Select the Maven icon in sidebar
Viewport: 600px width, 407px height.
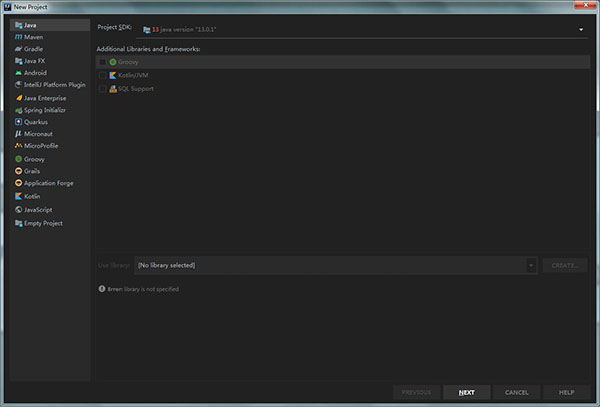[x=18, y=37]
